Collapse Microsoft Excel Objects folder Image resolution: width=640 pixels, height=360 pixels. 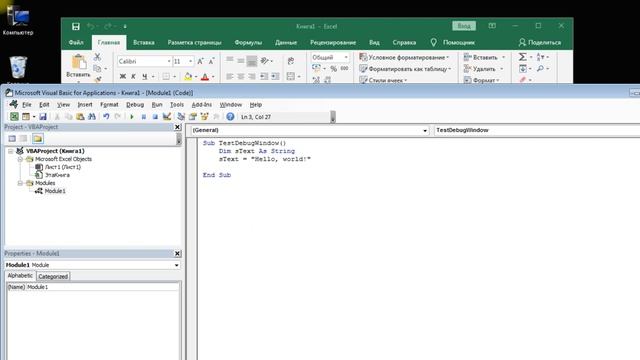click(20, 159)
